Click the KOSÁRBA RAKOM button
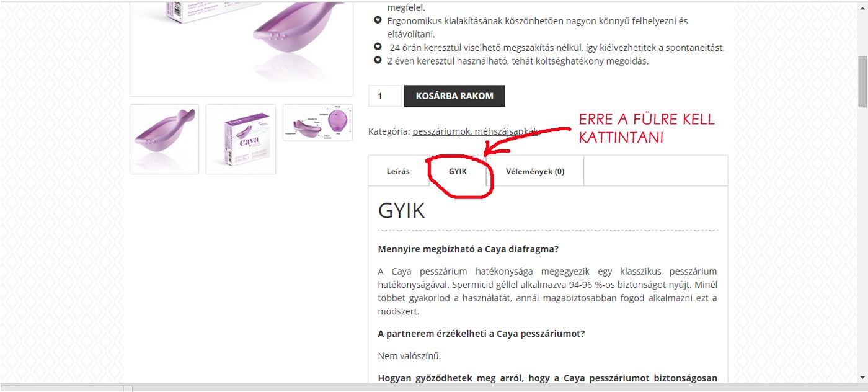868x392 pixels. coord(454,96)
